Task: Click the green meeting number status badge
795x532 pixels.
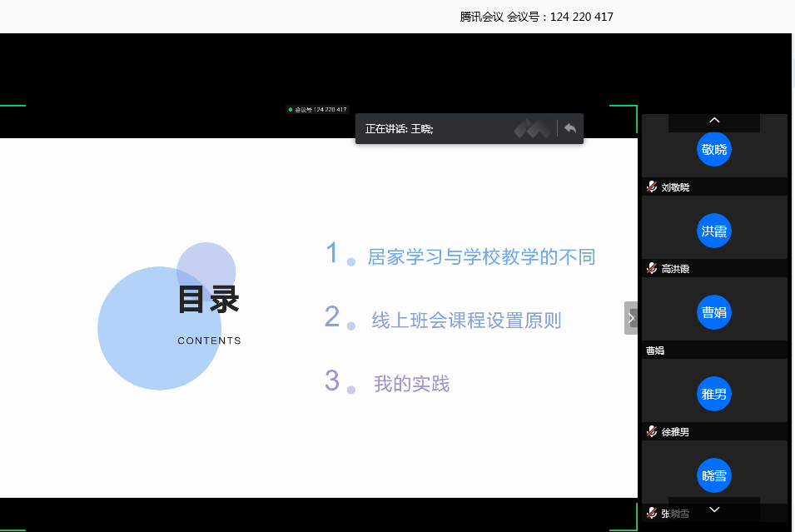Action: pyautogui.click(x=317, y=110)
